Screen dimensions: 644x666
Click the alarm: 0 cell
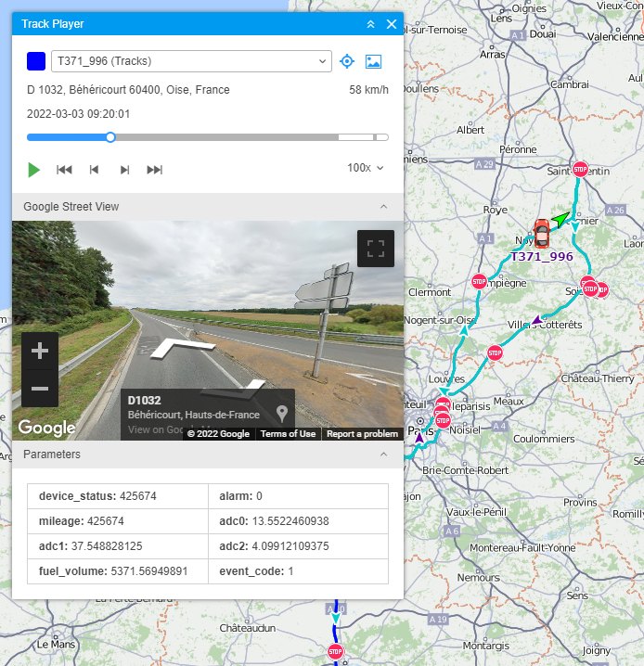[x=298, y=496]
